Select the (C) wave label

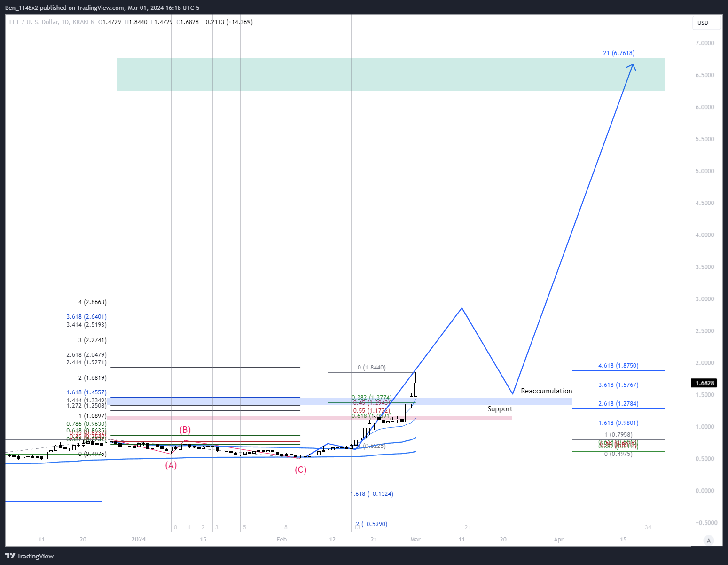[x=300, y=470]
